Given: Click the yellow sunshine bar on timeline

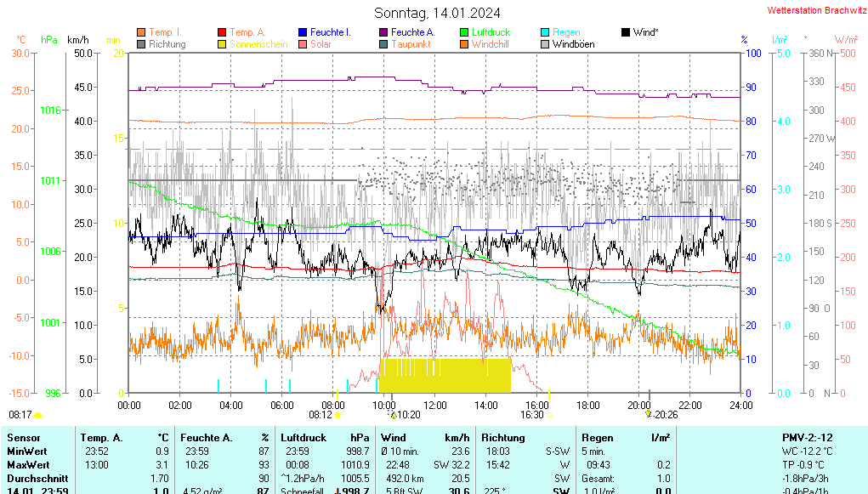Looking at the screenshot, I should click(x=445, y=375).
